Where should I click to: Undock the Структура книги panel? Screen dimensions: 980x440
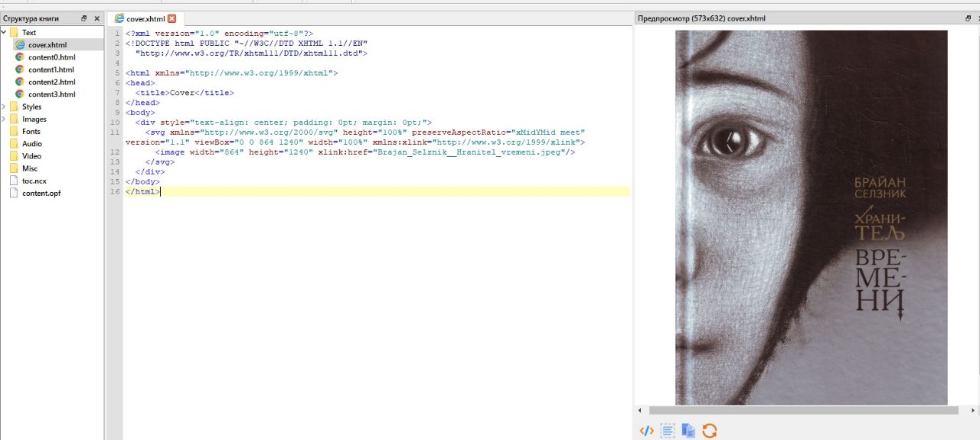click(84, 18)
